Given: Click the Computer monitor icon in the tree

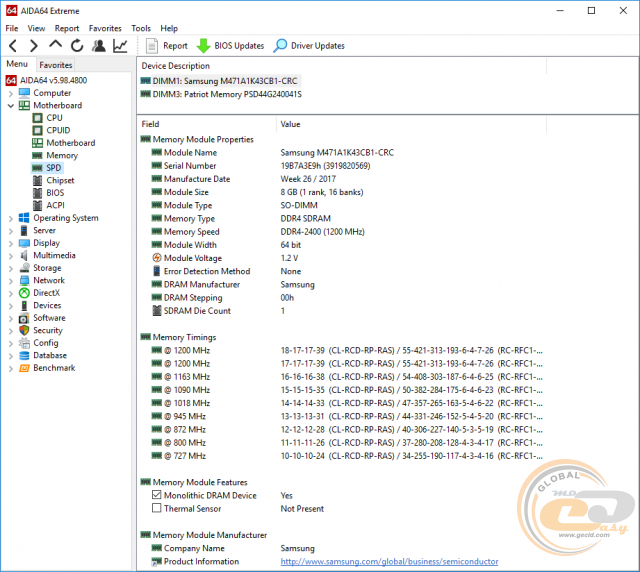Looking at the screenshot, I should click(x=24, y=93).
